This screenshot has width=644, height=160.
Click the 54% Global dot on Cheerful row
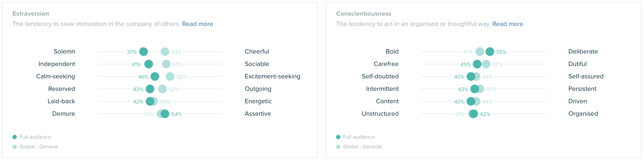click(x=165, y=52)
